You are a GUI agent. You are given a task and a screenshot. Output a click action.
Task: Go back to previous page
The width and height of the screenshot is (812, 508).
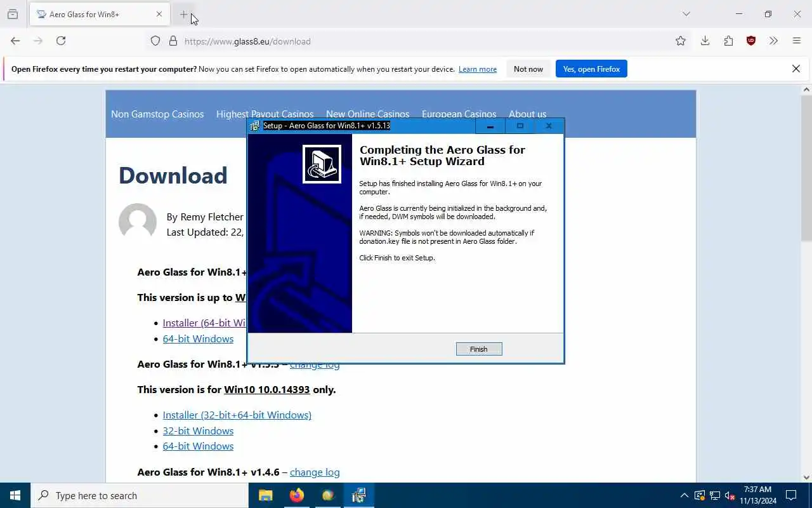15,41
